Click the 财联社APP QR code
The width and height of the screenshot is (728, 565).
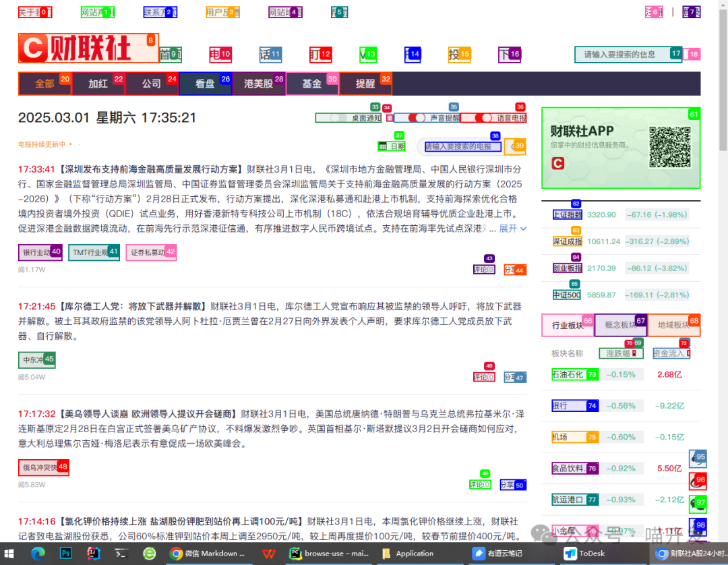point(669,147)
